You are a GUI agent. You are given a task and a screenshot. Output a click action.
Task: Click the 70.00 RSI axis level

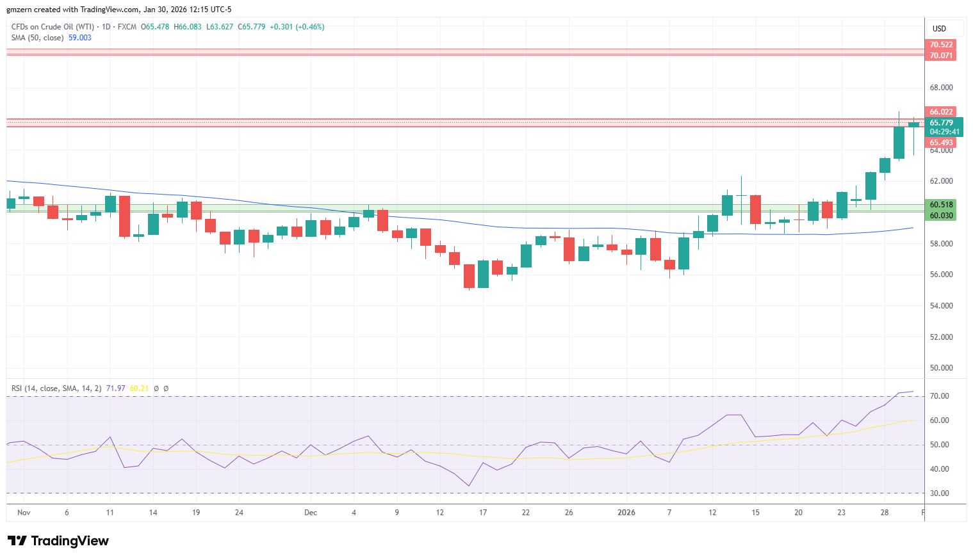tap(940, 396)
